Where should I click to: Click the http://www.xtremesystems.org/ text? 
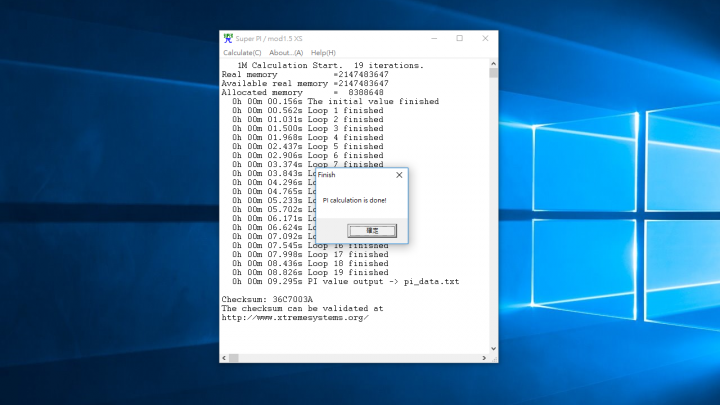tap(295, 318)
